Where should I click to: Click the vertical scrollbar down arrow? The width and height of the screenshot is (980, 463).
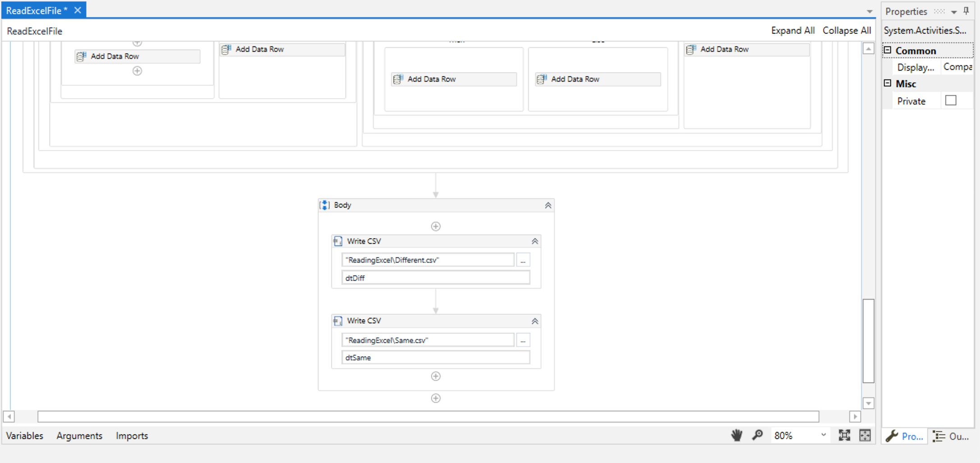868,403
